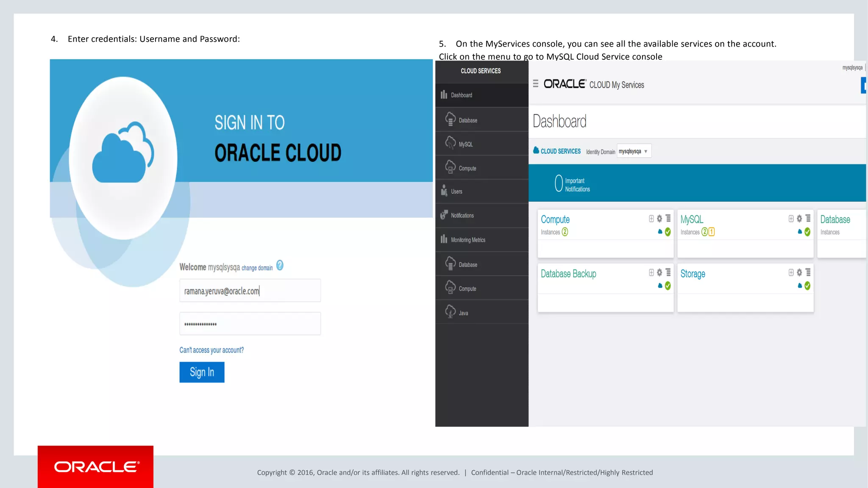Screen dimensions: 868x488
Task: Open the hamburger menu beside the Oracle logo
Action: click(536, 84)
